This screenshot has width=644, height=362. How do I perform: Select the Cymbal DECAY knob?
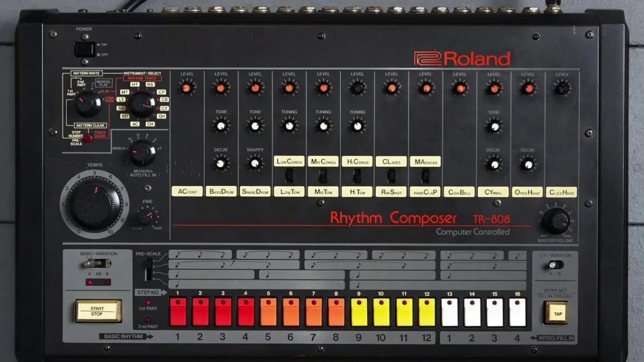pyautogui.click(x=494, y=164)
